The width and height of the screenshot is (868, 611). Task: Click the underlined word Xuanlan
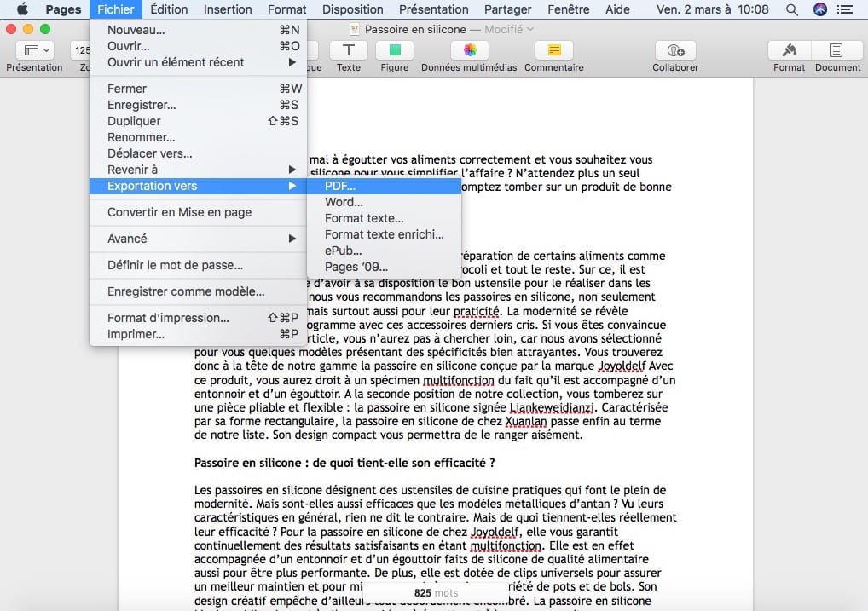[x=526, y=422]
